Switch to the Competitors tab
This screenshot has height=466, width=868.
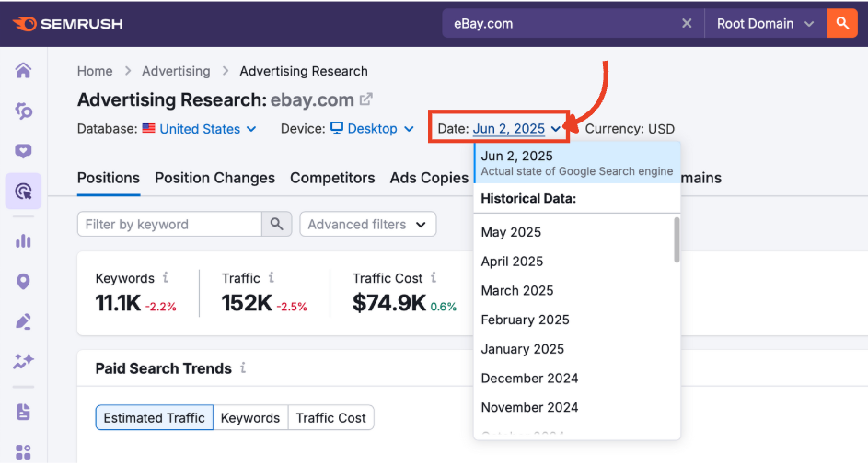pyautogui.click(x=332, y=178)
